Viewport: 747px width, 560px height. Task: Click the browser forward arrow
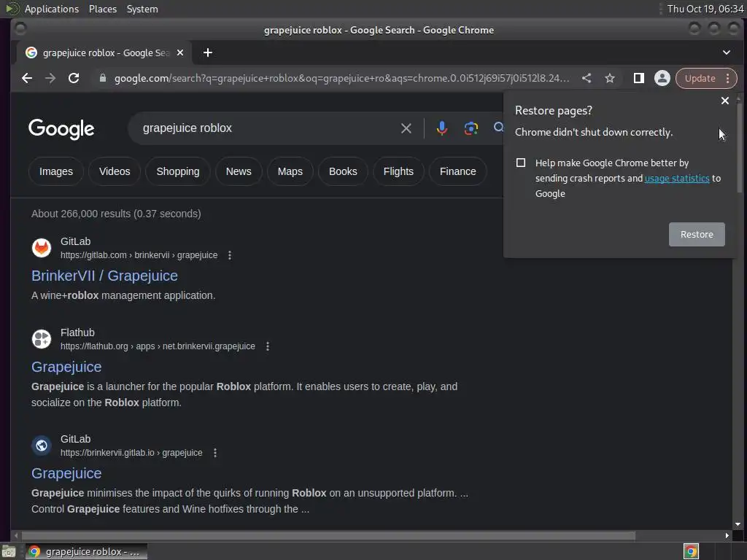coord(50,78)
